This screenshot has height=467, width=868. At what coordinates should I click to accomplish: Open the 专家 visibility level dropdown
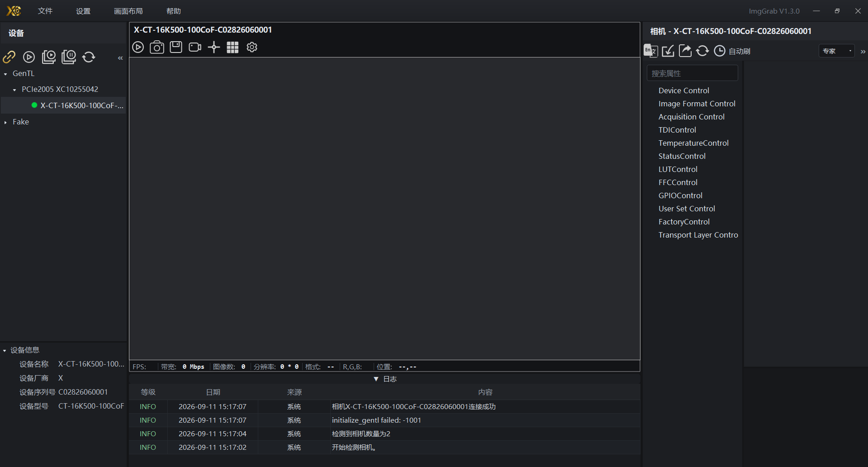click(837, 51)
